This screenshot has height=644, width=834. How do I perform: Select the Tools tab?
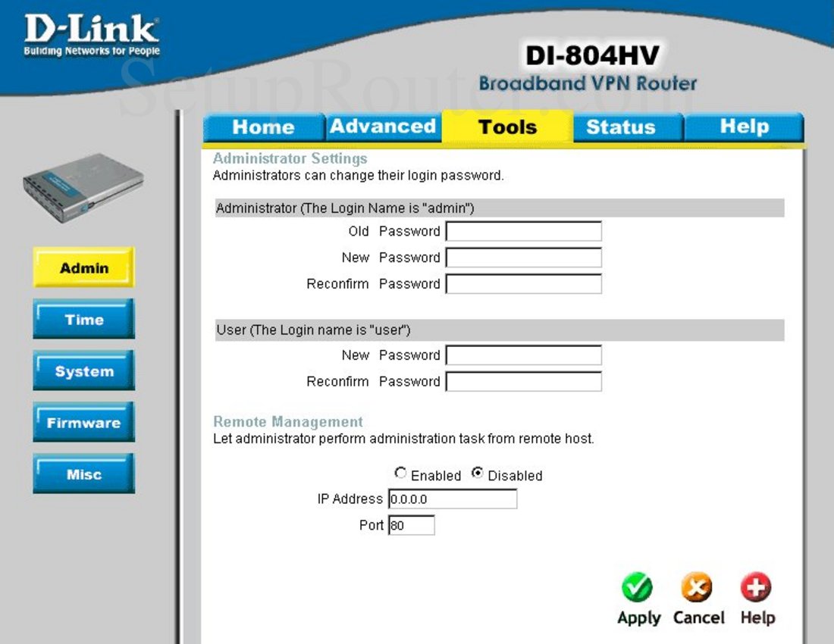(507, 127)
